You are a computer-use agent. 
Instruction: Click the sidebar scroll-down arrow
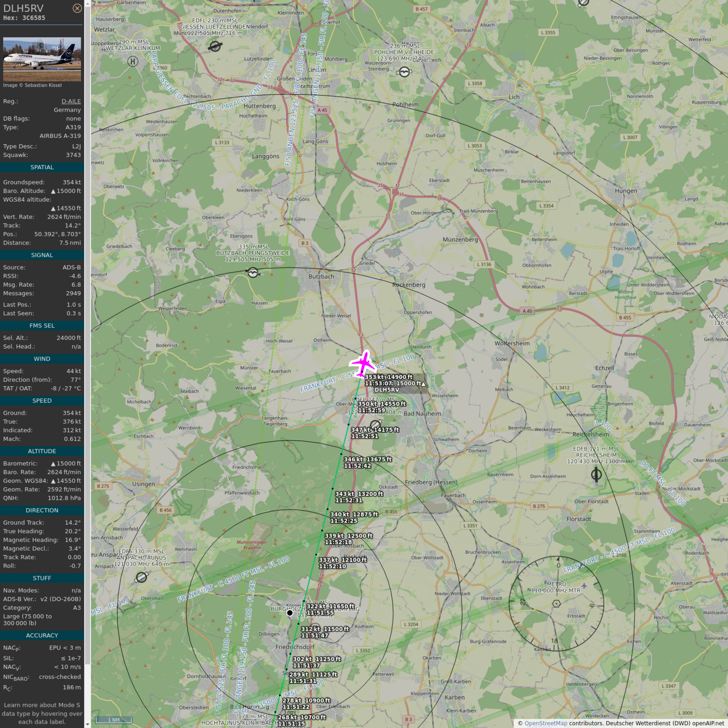coord(87,724)
